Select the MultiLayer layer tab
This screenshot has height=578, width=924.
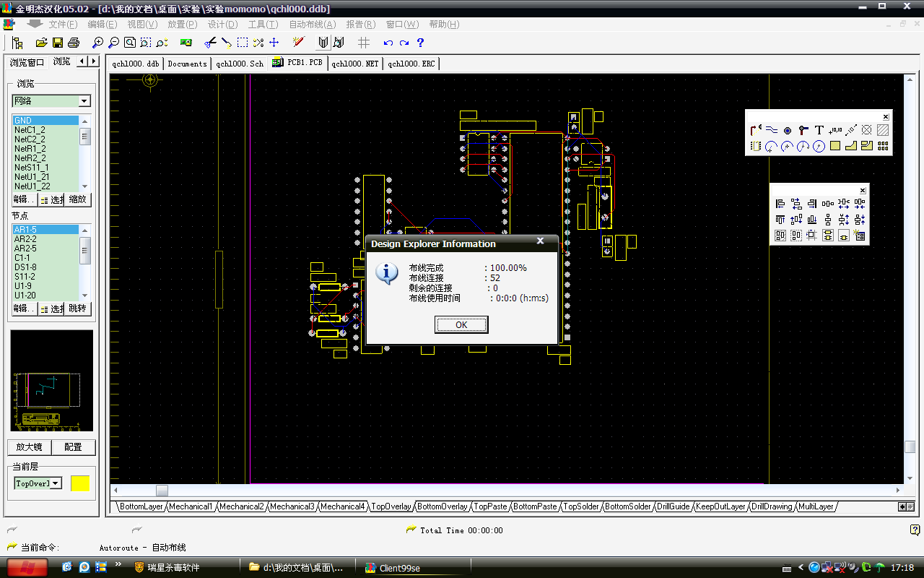[x=816, y=506]
